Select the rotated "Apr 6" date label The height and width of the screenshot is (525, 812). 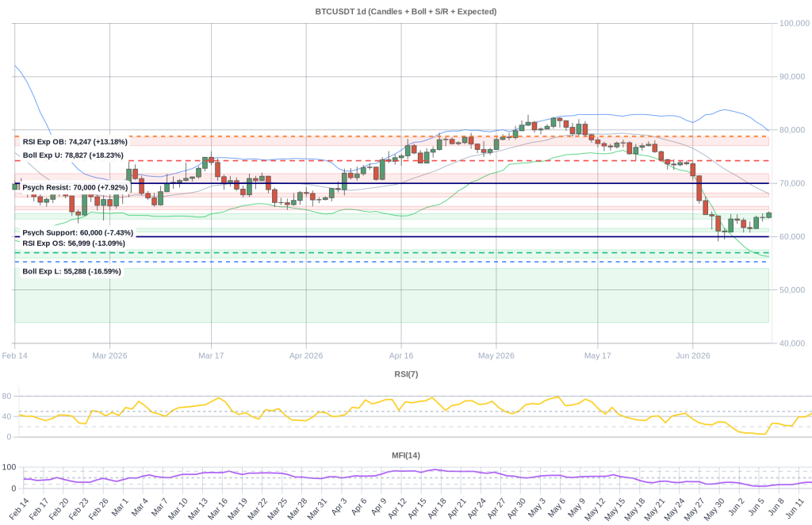click(358, 508)
